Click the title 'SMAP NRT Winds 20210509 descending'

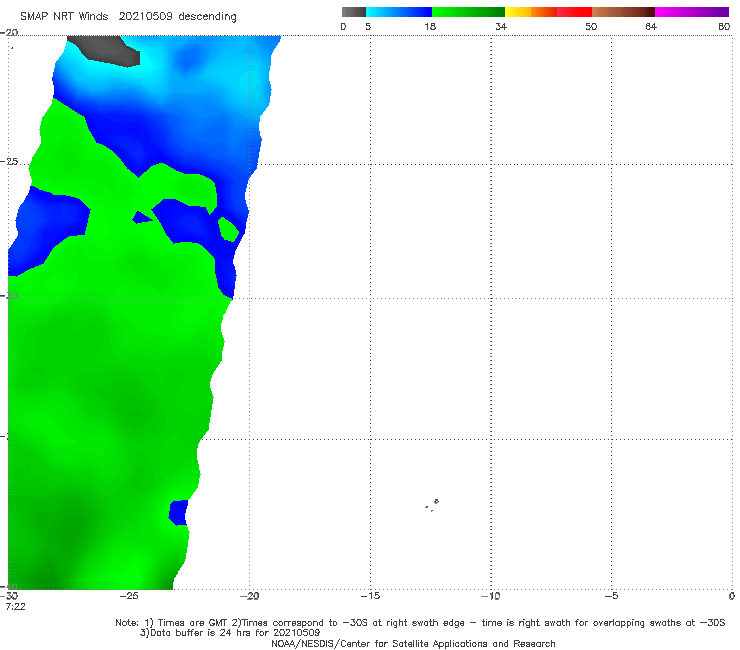(x=128, y=17)
